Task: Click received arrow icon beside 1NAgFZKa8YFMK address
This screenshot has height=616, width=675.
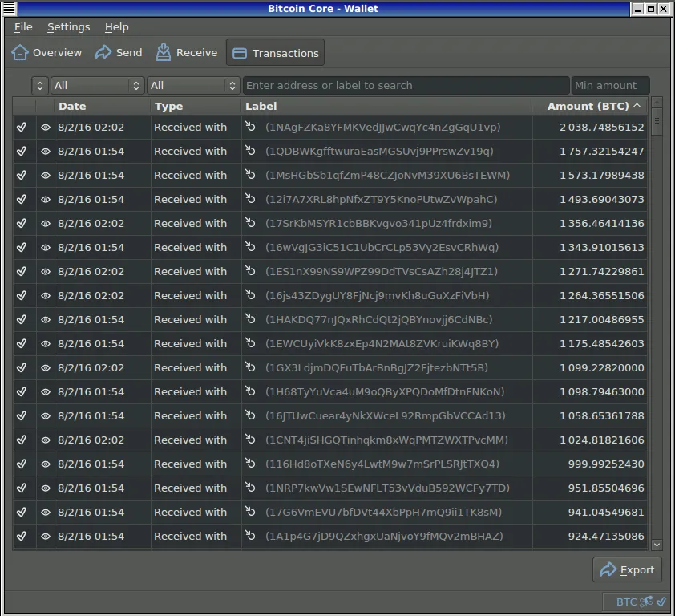Action: click(250, 126)
